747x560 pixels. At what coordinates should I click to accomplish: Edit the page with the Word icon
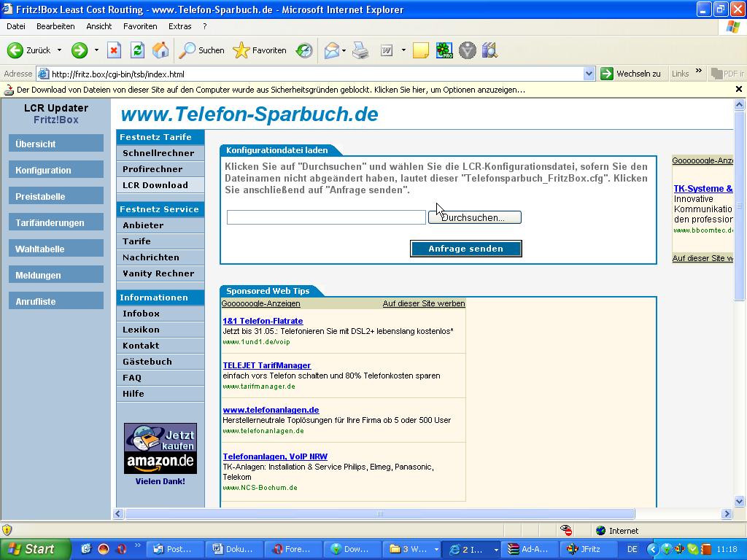coord(387,50)
